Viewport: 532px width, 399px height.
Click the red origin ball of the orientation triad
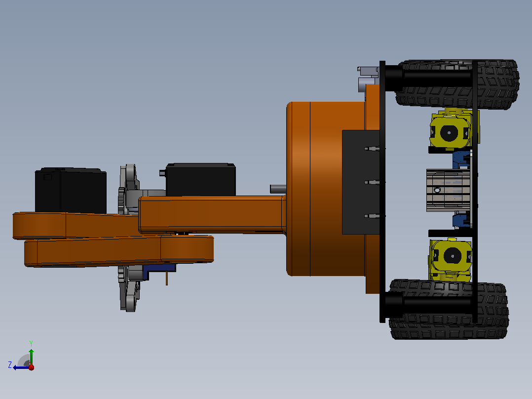(x=31, y=367)
